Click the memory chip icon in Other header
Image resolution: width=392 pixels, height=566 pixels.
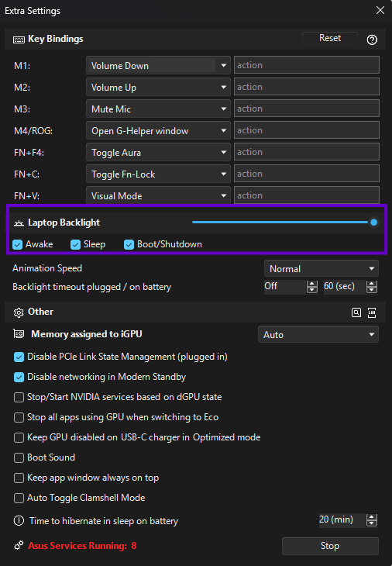(x=372, y=312)
